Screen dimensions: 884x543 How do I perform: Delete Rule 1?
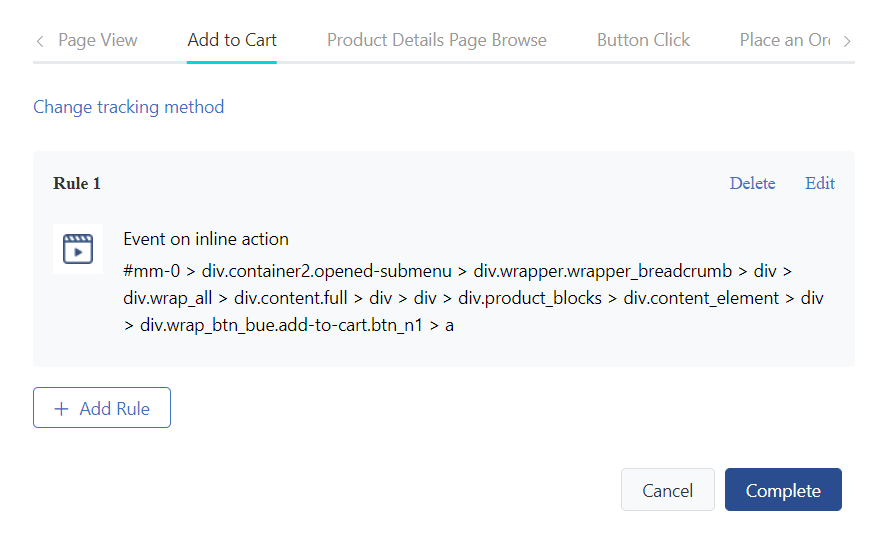tap(752, 183)
